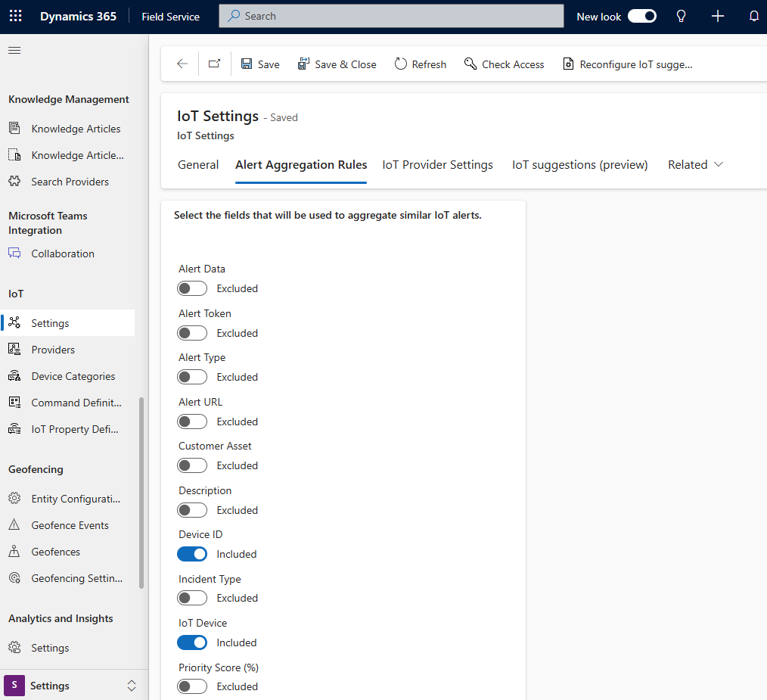
Task: Click the Providers icon in sidebar
Action: tap(14, 349)
